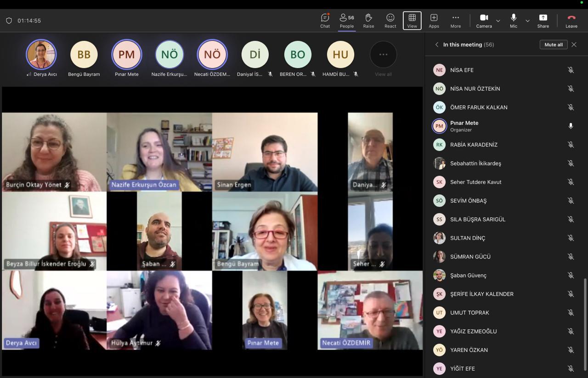588x378 pixels.
Task: Toggle the Mic mute button
Action: tap(514, 21)
